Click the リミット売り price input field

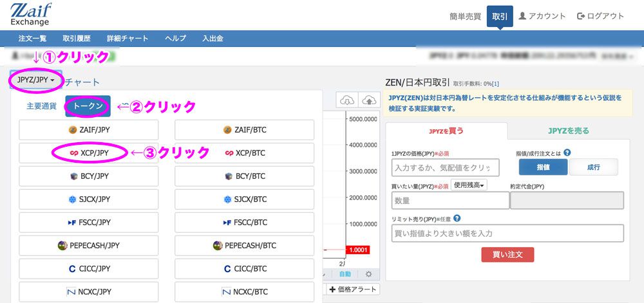tap(507, 234)
